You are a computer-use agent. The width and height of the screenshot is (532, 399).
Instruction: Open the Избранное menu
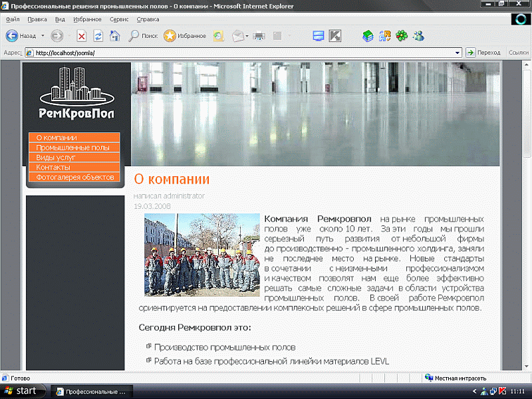88,19
